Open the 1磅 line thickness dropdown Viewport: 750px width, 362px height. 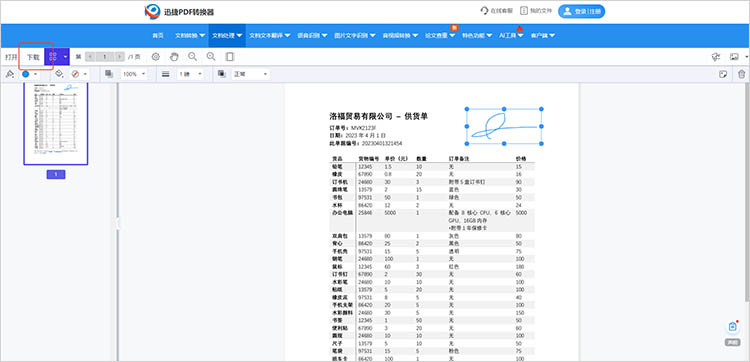190,74
